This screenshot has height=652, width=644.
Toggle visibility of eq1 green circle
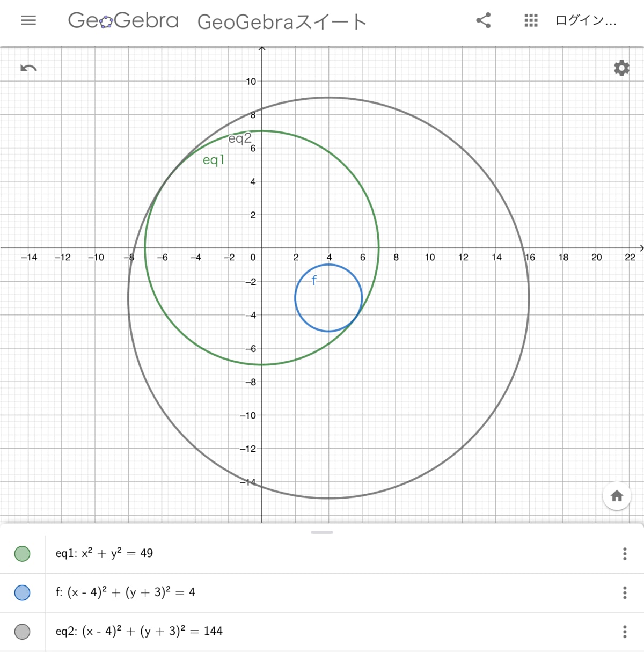coord(22,554)
